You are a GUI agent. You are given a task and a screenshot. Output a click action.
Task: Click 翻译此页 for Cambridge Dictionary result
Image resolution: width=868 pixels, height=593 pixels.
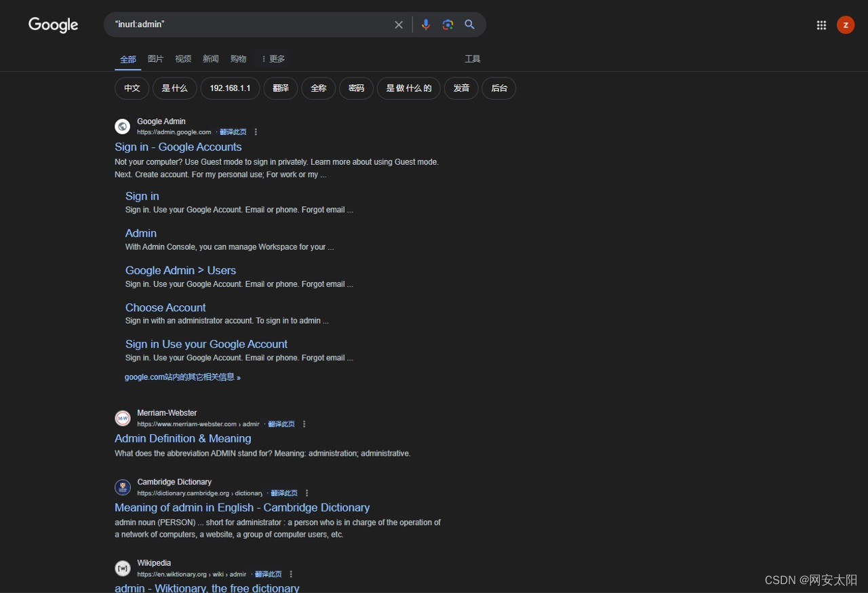pos(283,493)
